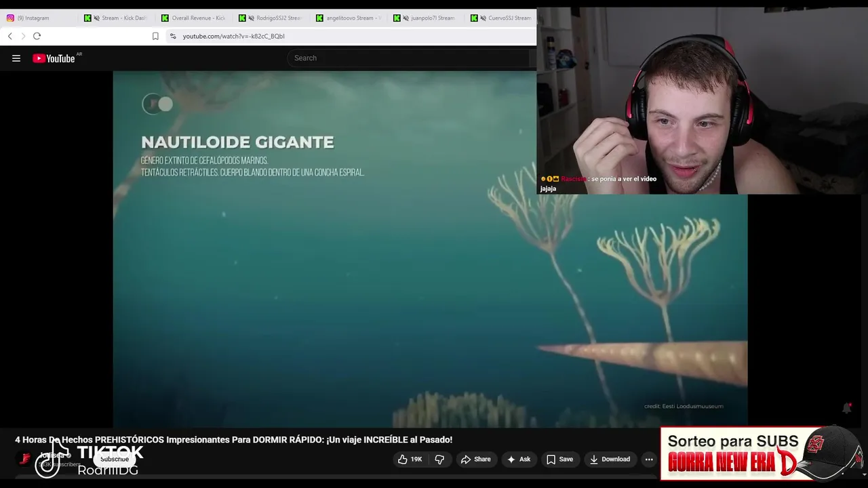Go to YouTube home via the logo
The image size is (868, 488).
click(54, 58)
